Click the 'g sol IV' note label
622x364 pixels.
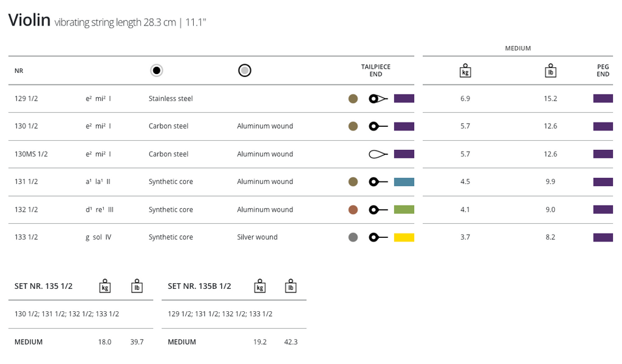tap(98, 237)
